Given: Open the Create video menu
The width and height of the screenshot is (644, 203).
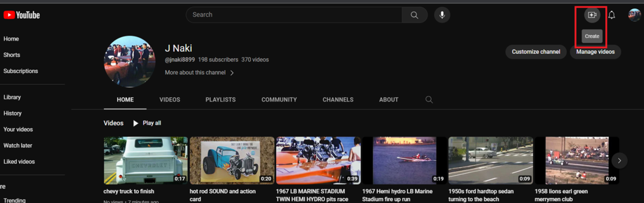Looking at the screenshot, I should pos(592,15).
